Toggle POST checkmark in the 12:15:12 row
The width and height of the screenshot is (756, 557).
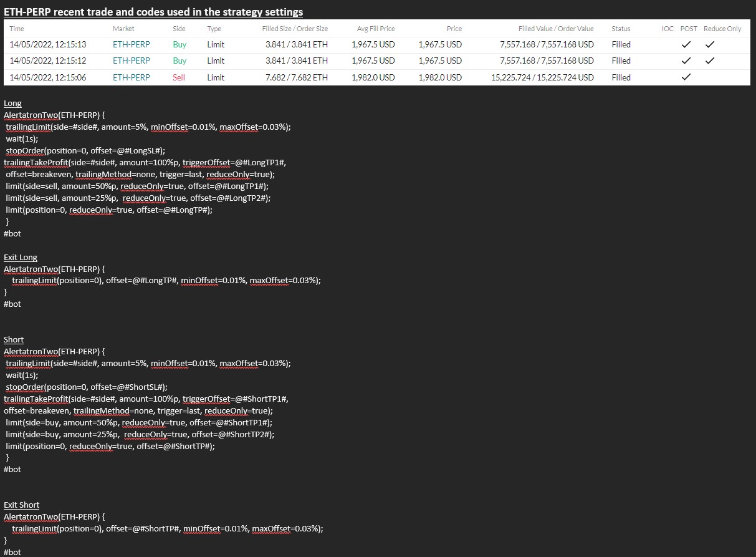click(x=686, y=61)
